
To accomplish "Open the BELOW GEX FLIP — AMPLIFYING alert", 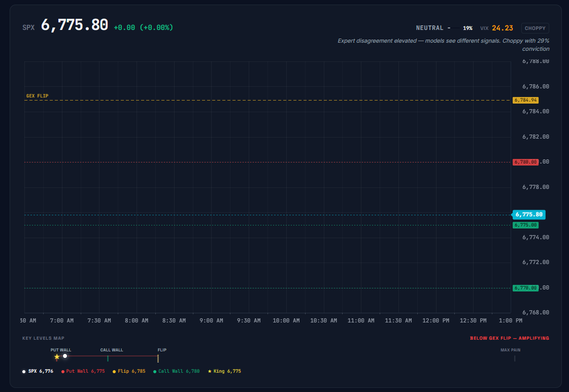I will pos(510,338).
